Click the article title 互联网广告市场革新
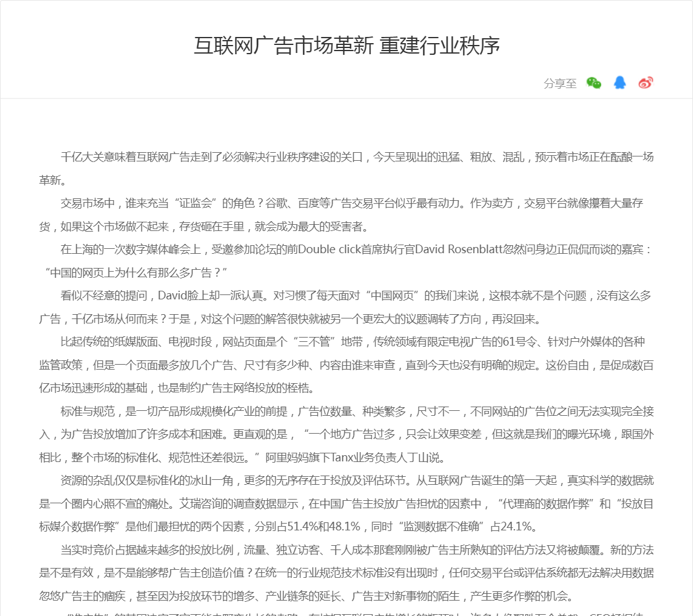 click(346, 46)
